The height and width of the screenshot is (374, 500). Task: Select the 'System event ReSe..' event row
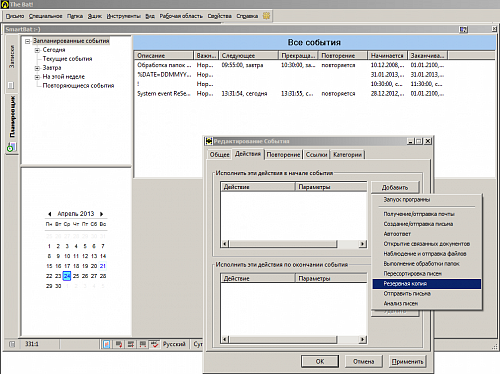[314, 94]
